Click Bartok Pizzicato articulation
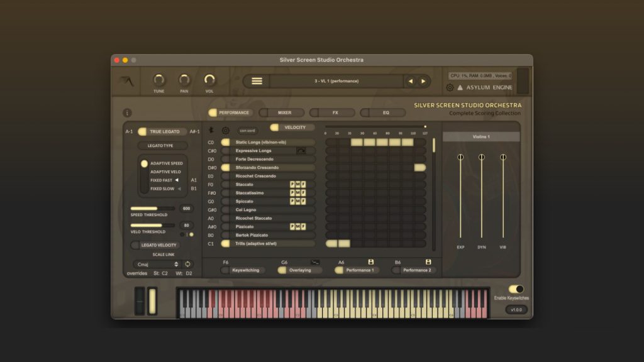The height and width of the screenshot is (362, 644). coord(269,235)
